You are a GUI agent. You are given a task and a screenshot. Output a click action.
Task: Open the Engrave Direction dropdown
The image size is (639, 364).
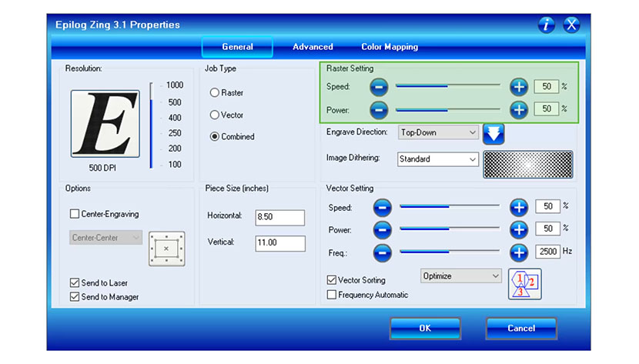[x=438, y=132]
